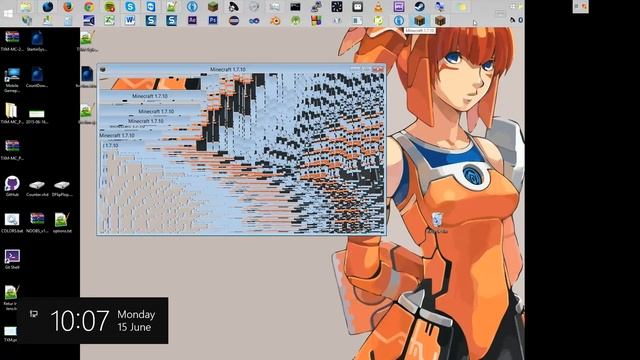Open Steam from the taskbar
640x360 pixels.
tap(419, 7)
